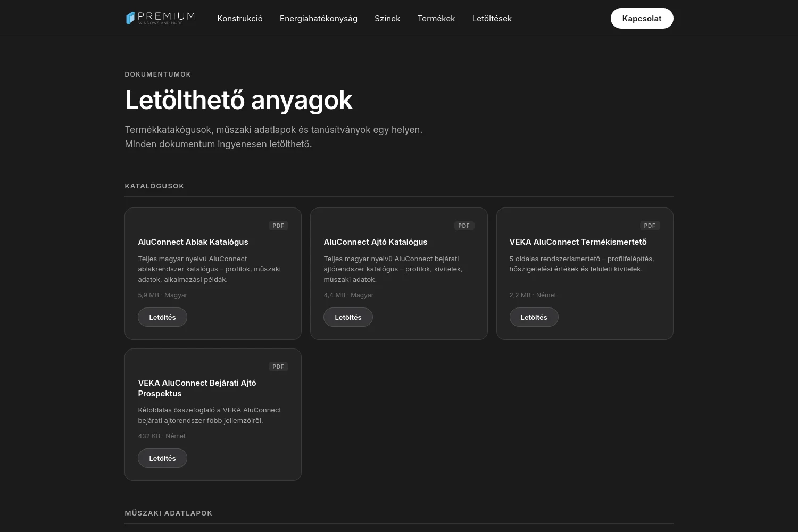Click the AluConnect Ablak Katalógus title

click(193, 242)
